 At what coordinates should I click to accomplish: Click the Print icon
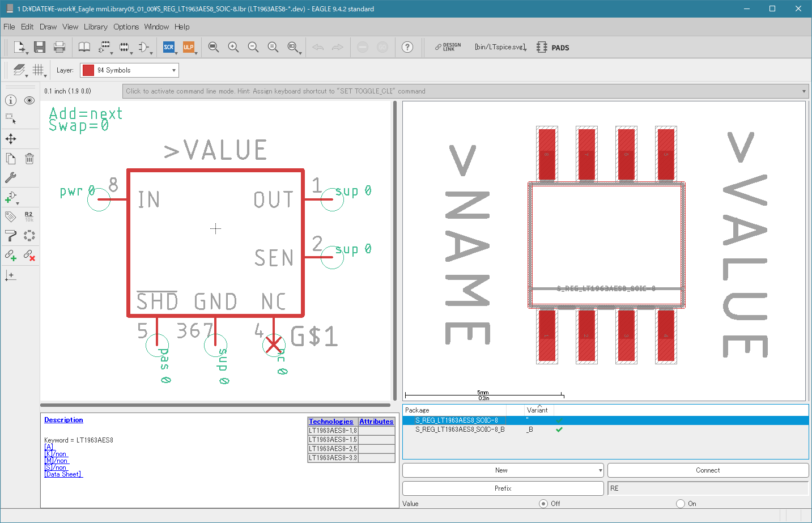(x=59, y=47)
